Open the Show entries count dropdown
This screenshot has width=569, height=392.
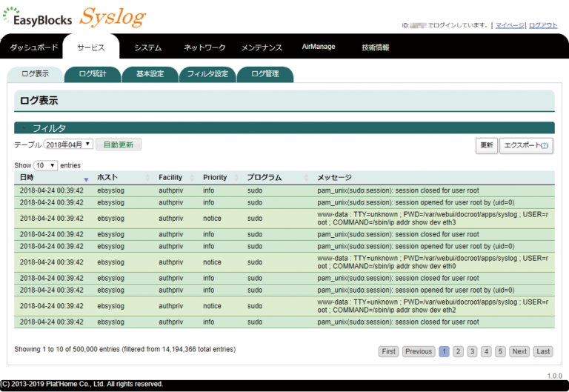tap(46, 165)
